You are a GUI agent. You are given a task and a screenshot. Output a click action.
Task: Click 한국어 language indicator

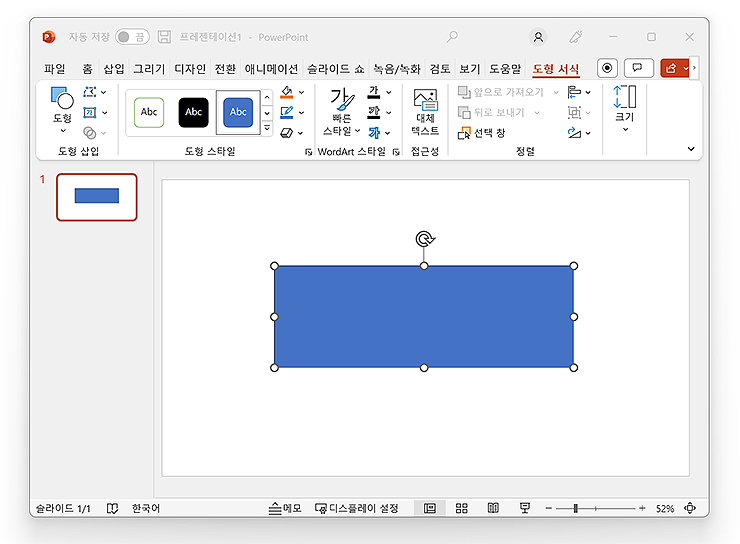tap(146, 508)
